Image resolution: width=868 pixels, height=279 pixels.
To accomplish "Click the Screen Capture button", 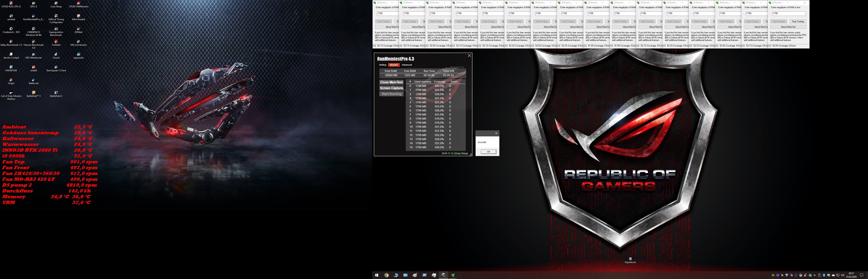I will pyautogui.click(x=391, y=88).
